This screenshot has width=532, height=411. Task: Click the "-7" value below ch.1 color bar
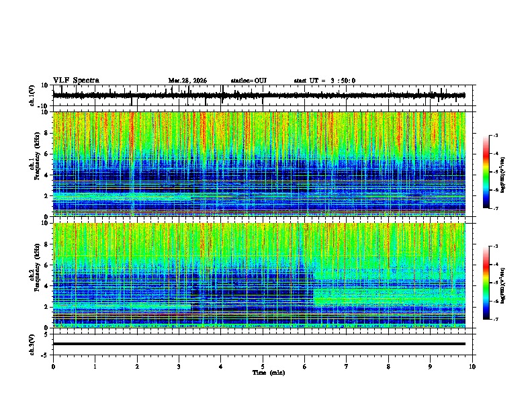coord(496,208)
